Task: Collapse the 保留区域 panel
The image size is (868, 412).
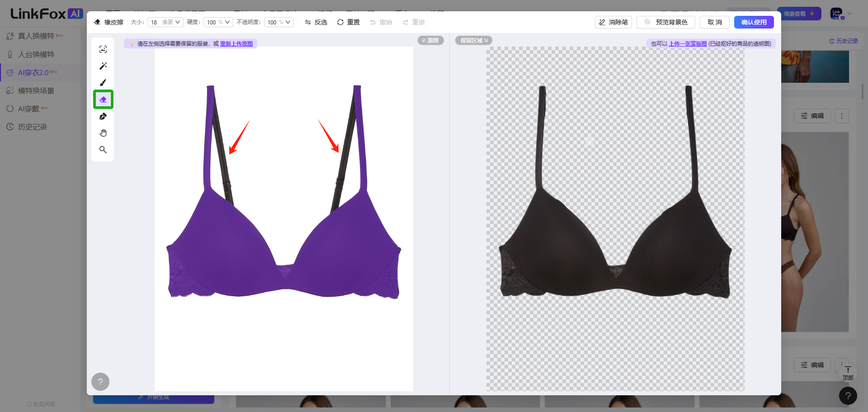Action: [x=474, y=40]
